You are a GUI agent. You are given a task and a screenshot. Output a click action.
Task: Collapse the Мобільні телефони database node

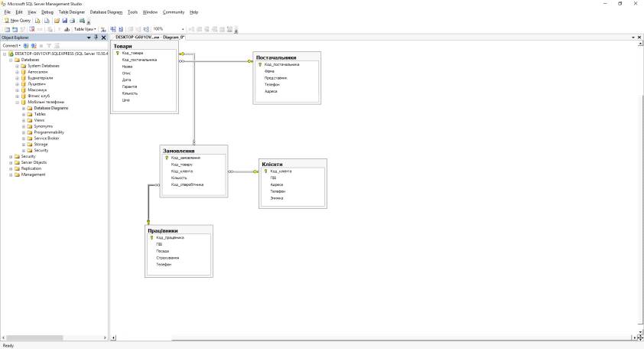tap(18, 102)
